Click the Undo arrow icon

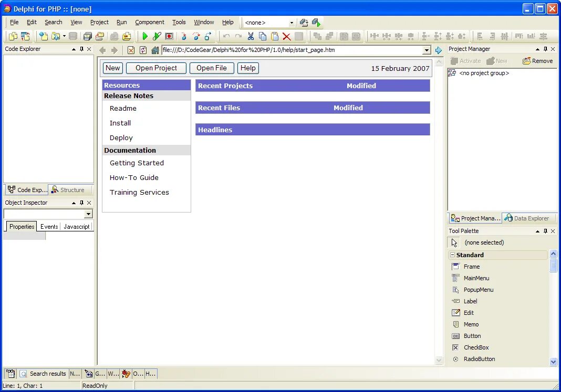click(226, 36)
